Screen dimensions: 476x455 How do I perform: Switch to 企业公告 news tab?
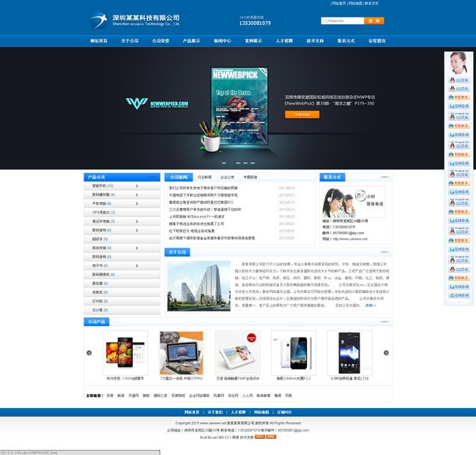click(x=227, y=177)
